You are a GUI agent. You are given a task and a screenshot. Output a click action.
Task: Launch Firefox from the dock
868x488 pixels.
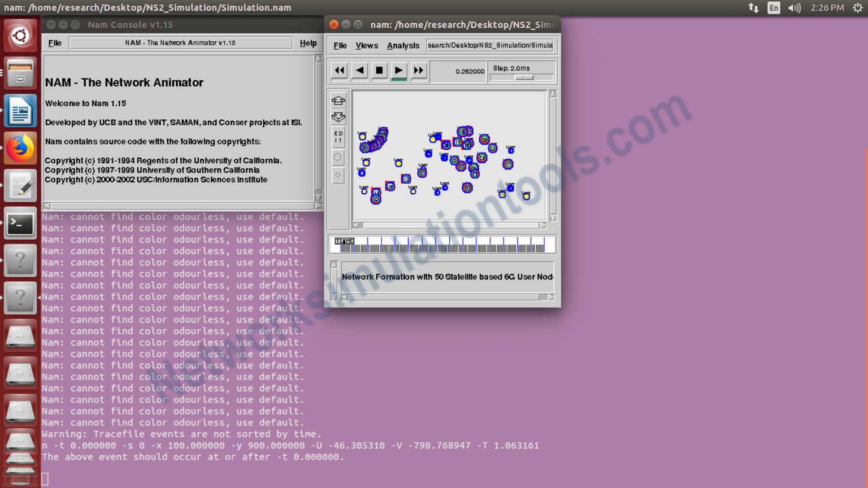tap(20, 148)
